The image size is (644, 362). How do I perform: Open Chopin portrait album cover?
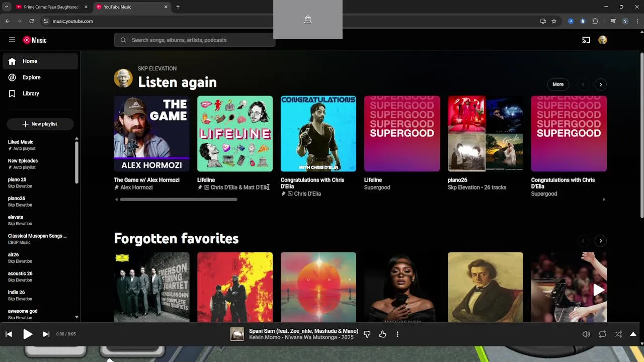(486, 287)
